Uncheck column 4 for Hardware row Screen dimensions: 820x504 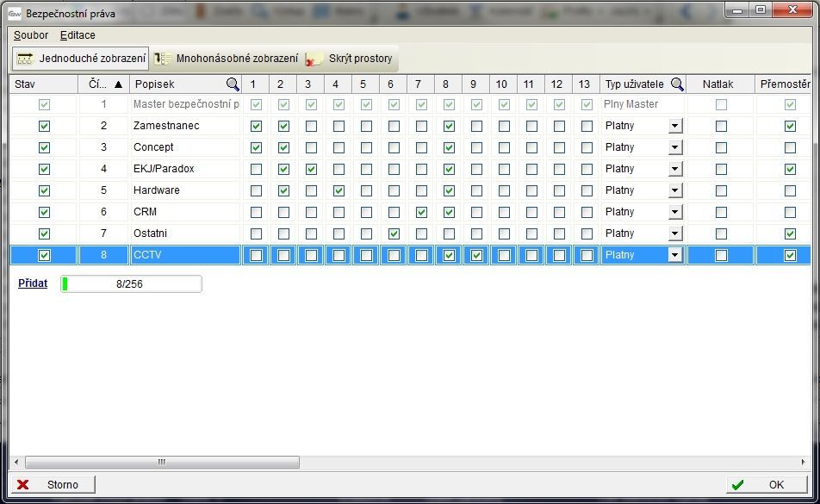point(339,190)
